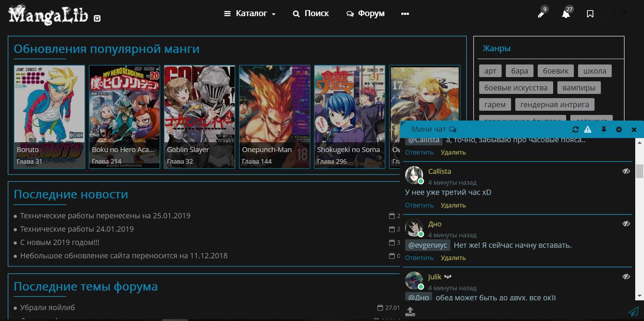
Task: Click Callista's avatar in chat
Action: pos(414,175)
